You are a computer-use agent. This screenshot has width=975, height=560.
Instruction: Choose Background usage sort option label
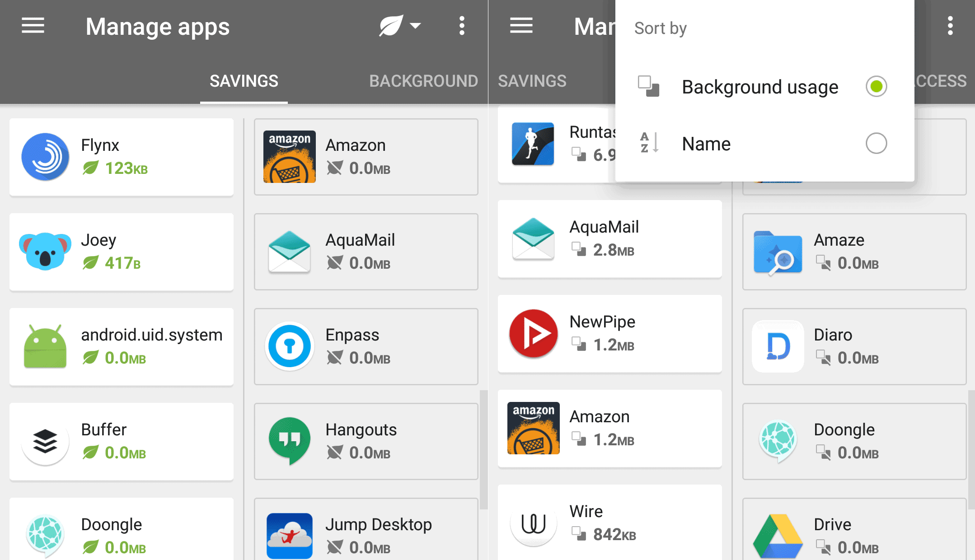point(760,87)
